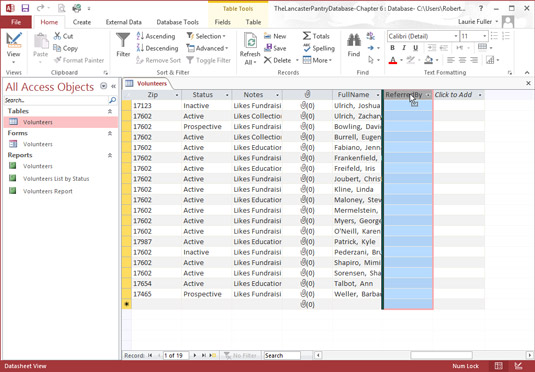This screenshot has width=535, height=372.
Task: Click the New record button
Action: click(275, 36)
